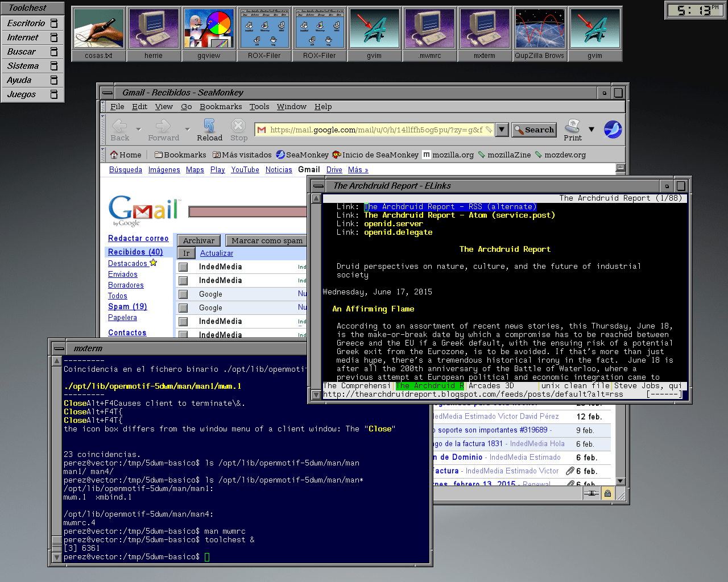Expand the URL bar history dropdown
Viewport: 728px width, 582px height.
click(502, 130)
